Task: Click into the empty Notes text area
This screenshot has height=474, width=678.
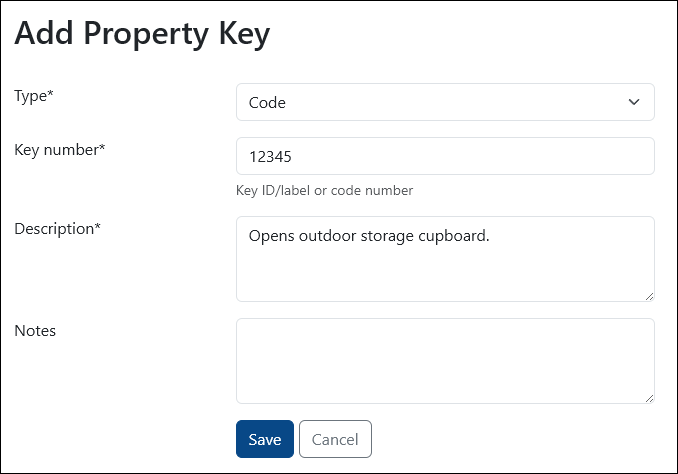Action: pos(445,361)
